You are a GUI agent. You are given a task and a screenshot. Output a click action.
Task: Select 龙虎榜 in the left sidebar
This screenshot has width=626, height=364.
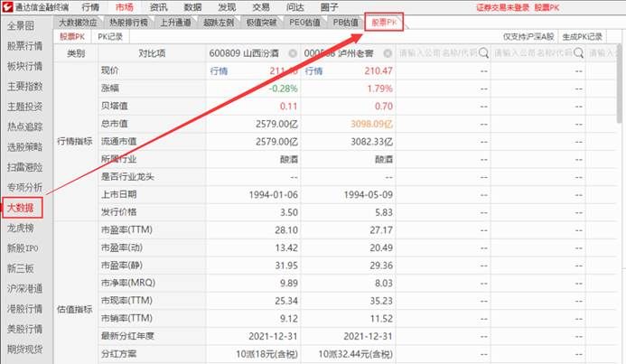pos(20,229)
